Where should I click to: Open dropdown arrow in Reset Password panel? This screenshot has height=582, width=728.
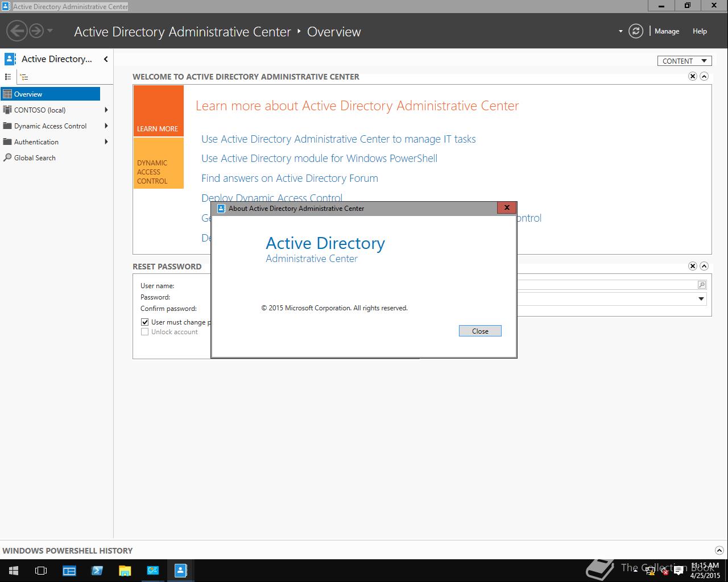coord(701,299)
